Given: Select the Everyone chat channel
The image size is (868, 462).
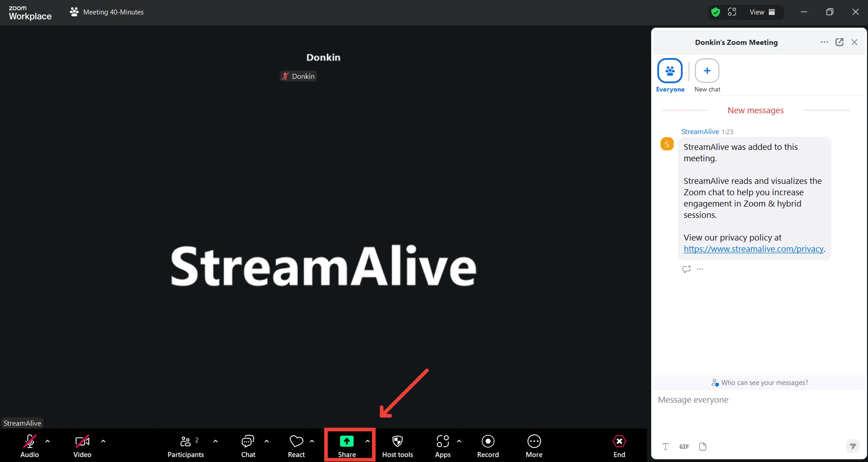Looking at the screenshot, I should tap(670, 76).
